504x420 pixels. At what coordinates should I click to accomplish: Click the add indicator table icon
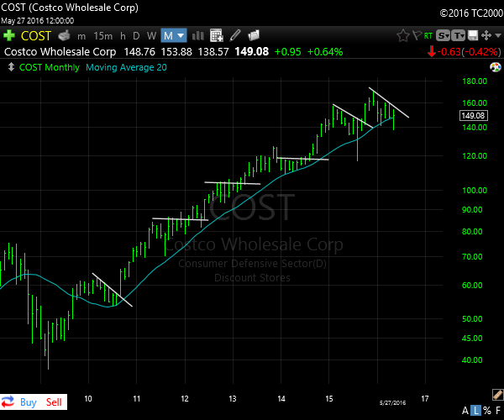[217, 35]
